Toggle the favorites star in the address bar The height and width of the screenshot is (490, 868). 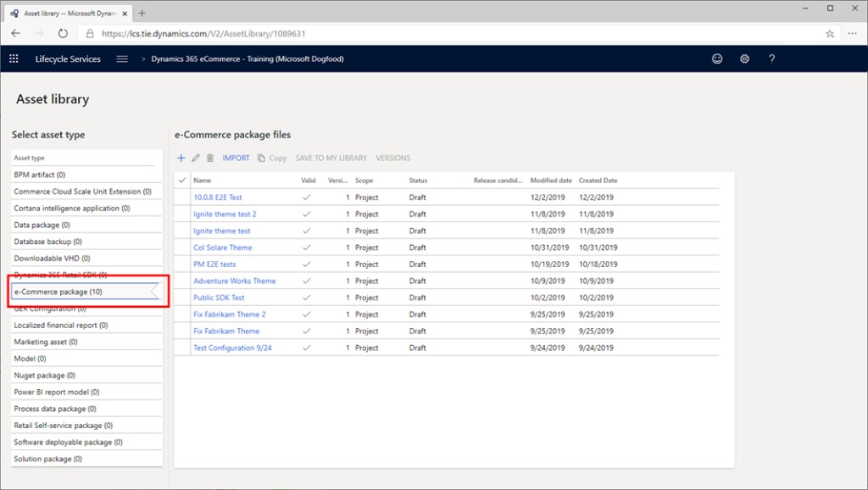(x=829, y=32)
